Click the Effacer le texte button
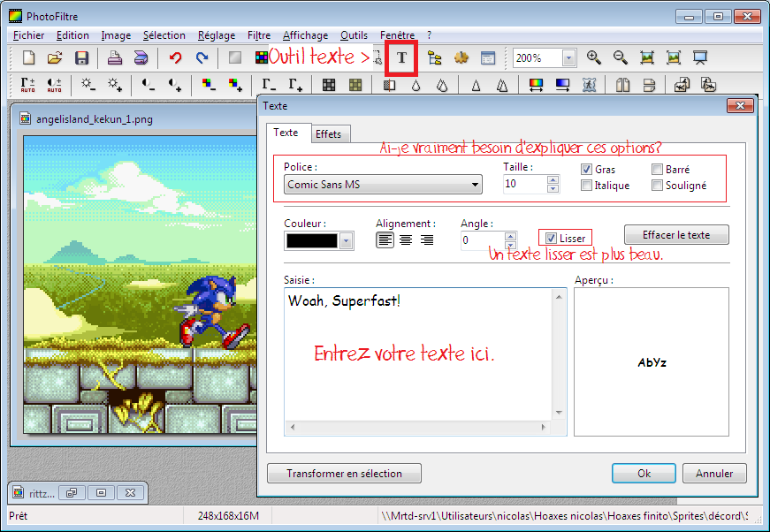The image size is (770, 532). (x=676, y=235)
